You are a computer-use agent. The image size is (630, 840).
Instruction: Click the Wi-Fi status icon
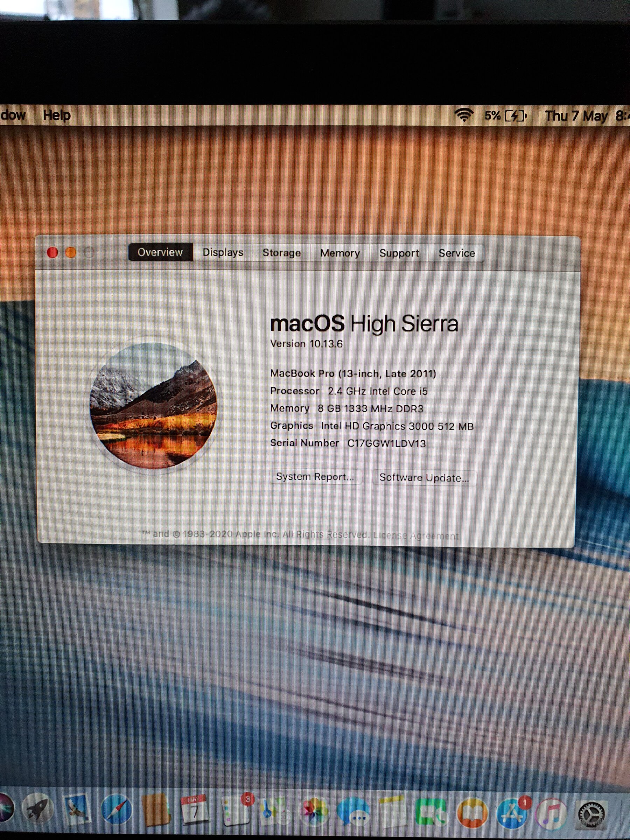click(x=464, y=115)
